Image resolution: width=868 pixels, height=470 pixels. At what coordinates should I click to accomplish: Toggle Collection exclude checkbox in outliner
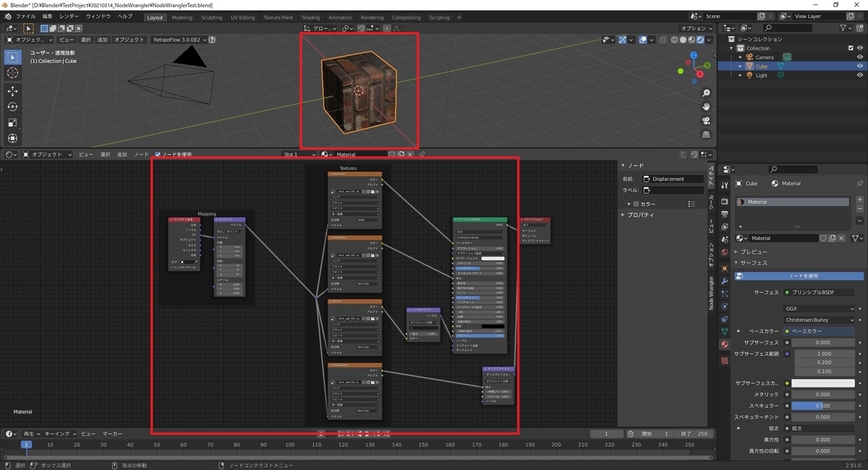[850, 48]
